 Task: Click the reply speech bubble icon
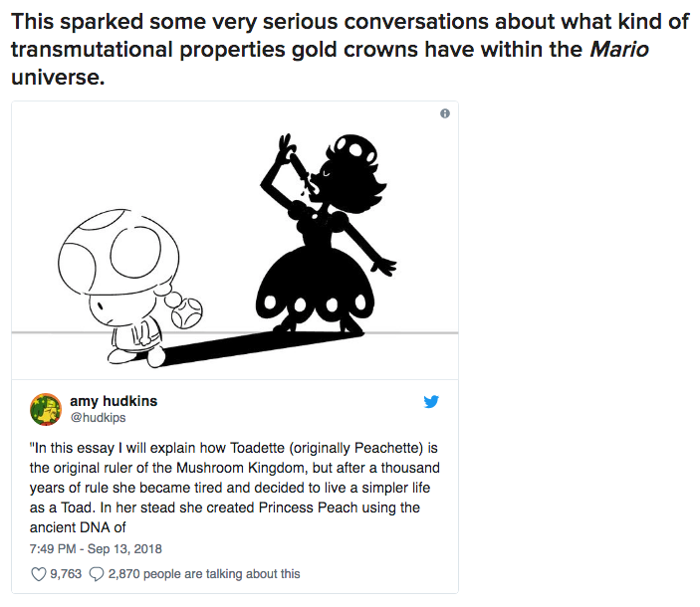tap(97, 573)
